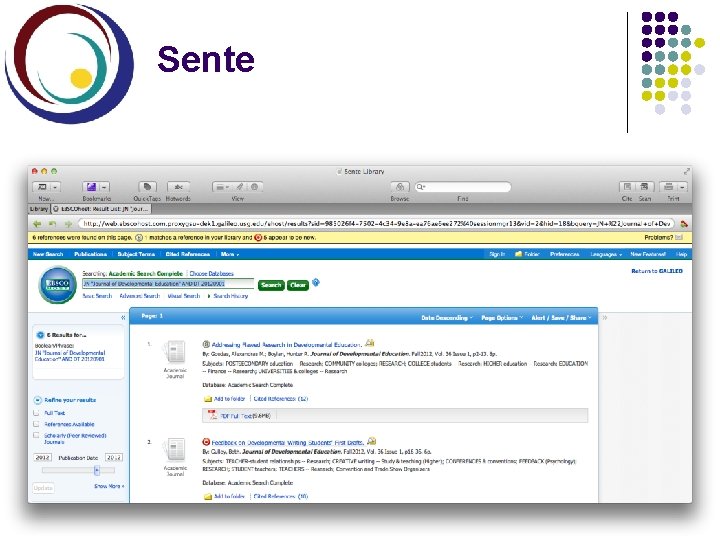Check Scholarly (Peer Reviewed) Journals checkbox
Viewport: 720px width, 540px height.
click(36, 435)
